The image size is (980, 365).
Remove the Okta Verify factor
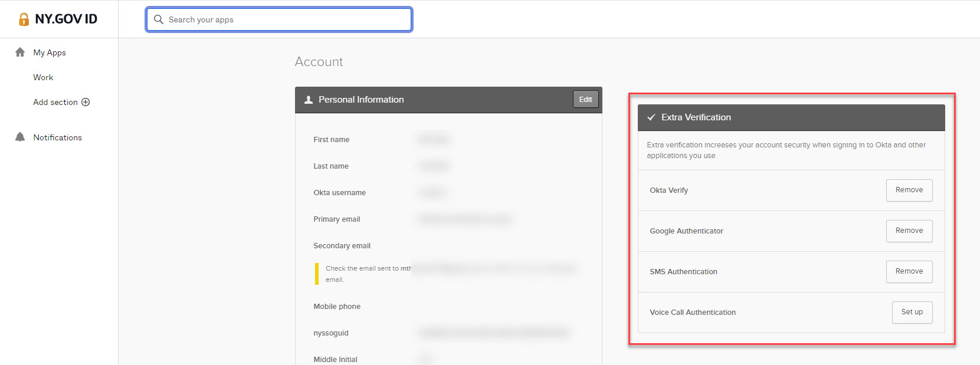coord(909,190)
